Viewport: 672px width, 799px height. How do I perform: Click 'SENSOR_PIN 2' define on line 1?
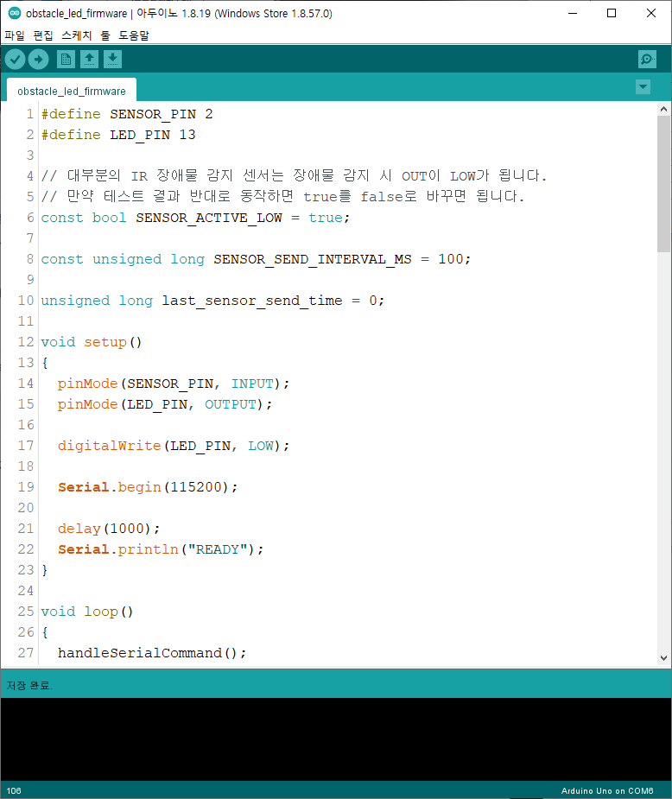[161, 114]
